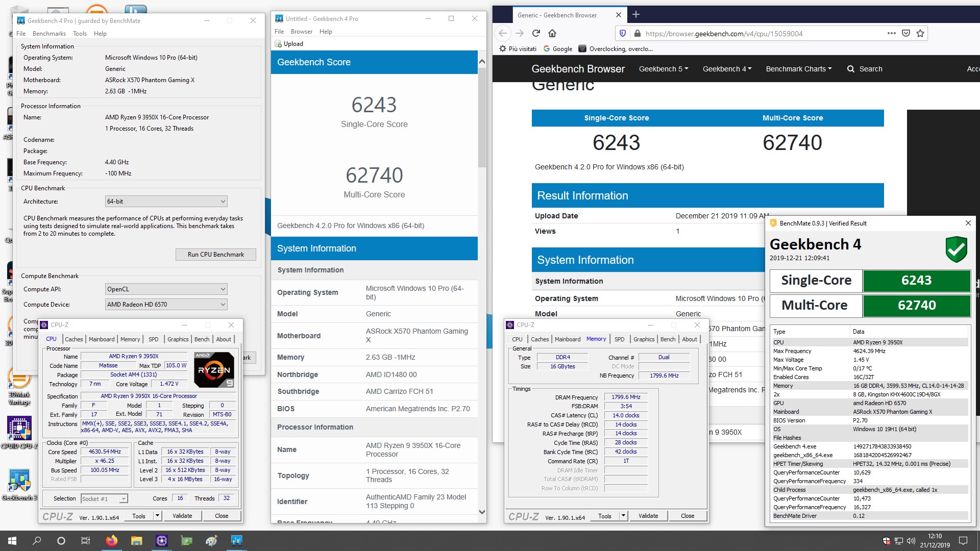Open Architecture 64-bit dropdown
The image size is (980, 551).
166,202
